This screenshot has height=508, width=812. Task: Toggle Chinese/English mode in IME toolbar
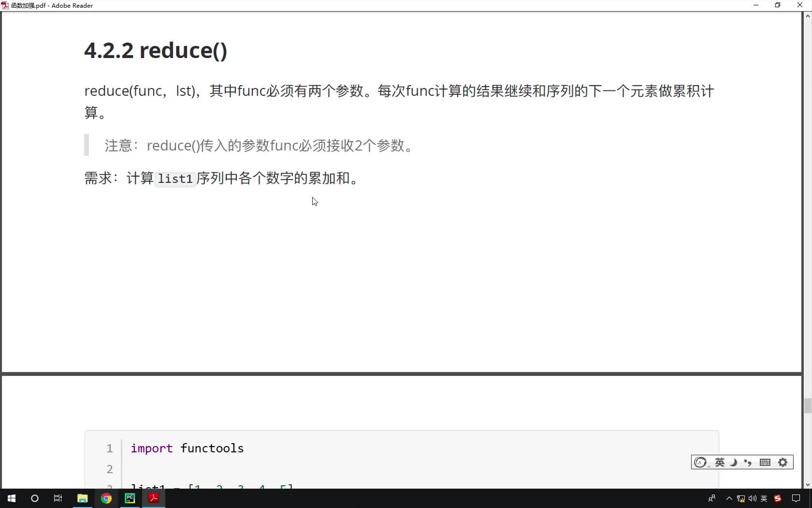coord(720,463)
